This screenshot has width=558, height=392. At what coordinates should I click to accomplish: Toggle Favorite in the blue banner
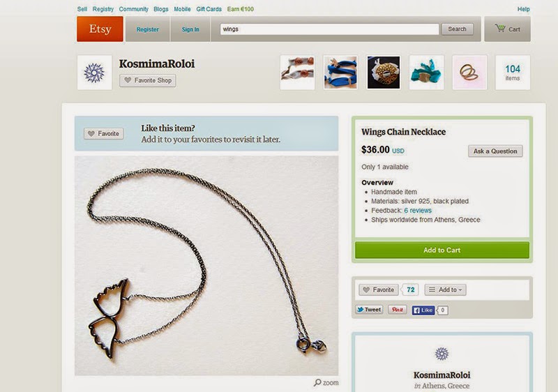coord(103,134)
